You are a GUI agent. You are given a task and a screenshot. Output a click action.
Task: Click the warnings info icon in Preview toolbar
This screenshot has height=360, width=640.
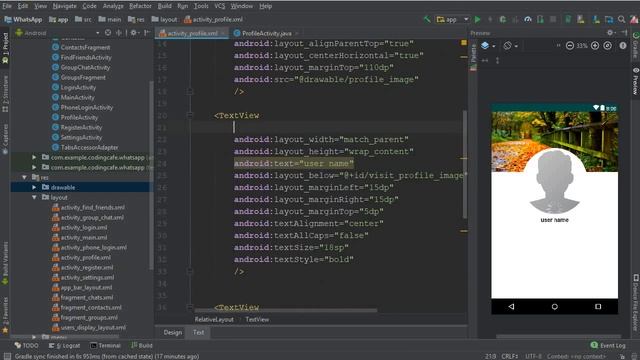tap(623, 46)
